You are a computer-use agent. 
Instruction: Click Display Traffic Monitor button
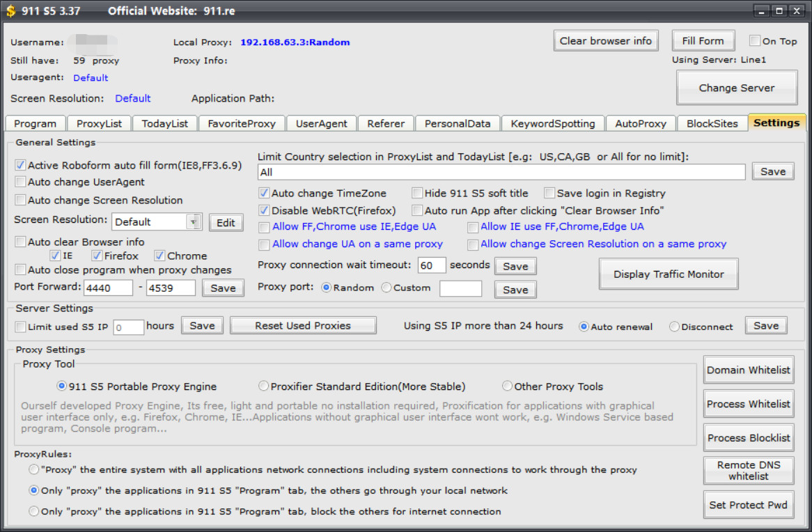pyautogui.click(x=669, y=274)
